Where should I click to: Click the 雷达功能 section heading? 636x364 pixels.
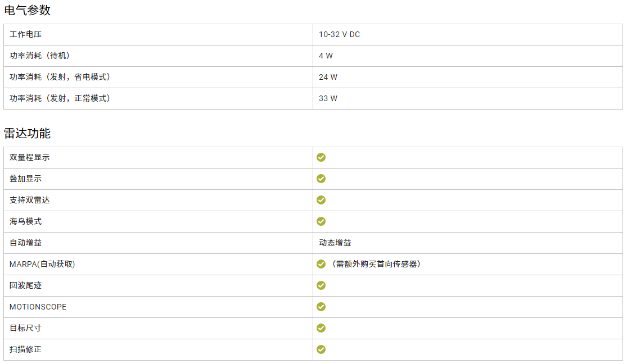click(x=27, y=133)
